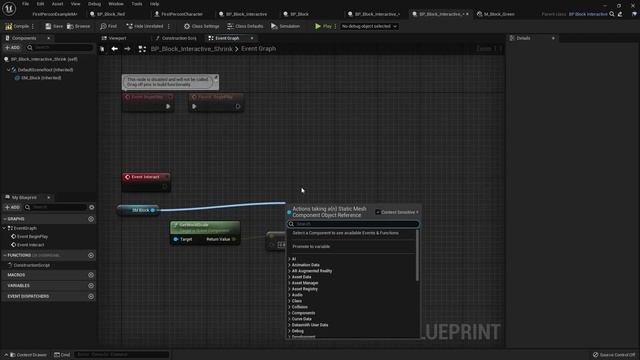Open the BP_Block_Red asset tab
The width and height of the screenshot is (640, 360).
tap(107, 14)
